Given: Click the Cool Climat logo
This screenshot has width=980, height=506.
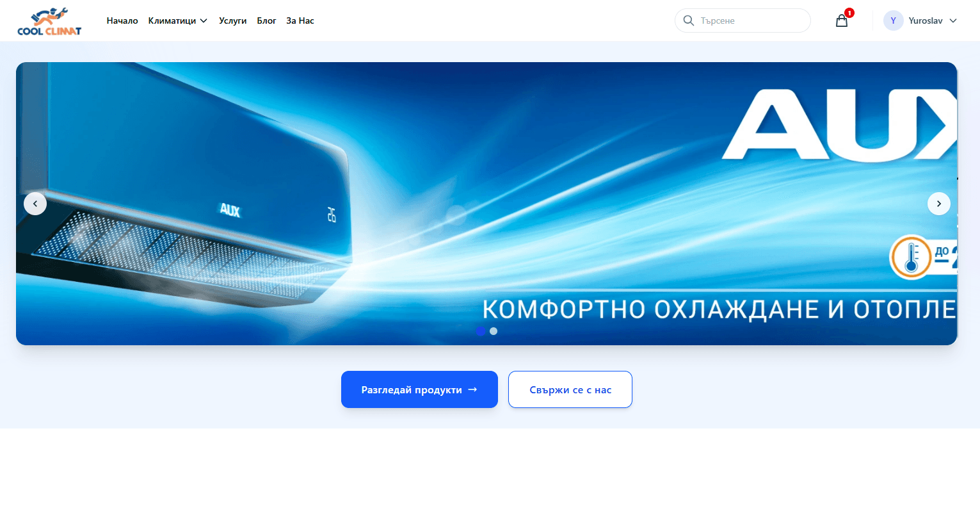Looking at the screenshot, I should point(49,21).
